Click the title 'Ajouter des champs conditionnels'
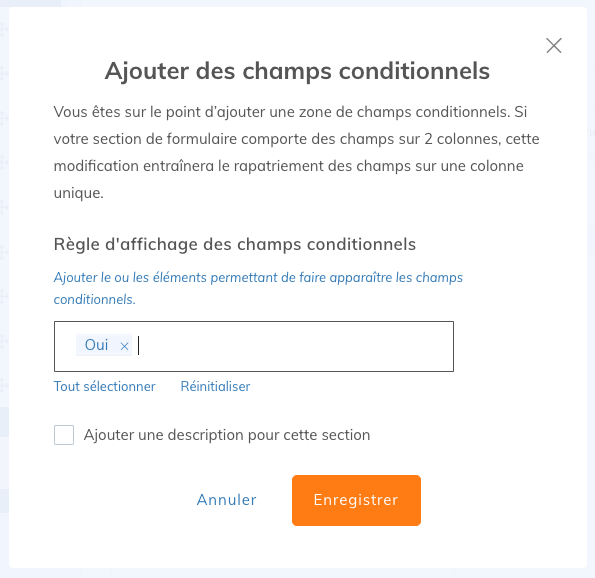This screenshot has width=595, height=578. [298, 71]
